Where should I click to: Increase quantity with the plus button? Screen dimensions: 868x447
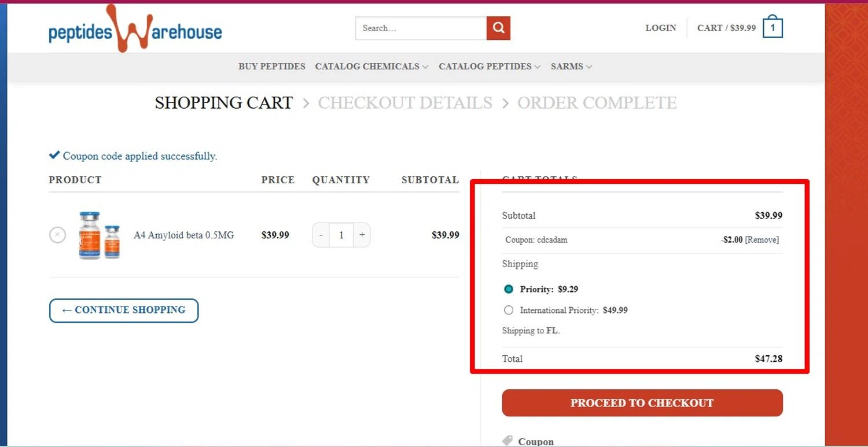pos(362,235)
